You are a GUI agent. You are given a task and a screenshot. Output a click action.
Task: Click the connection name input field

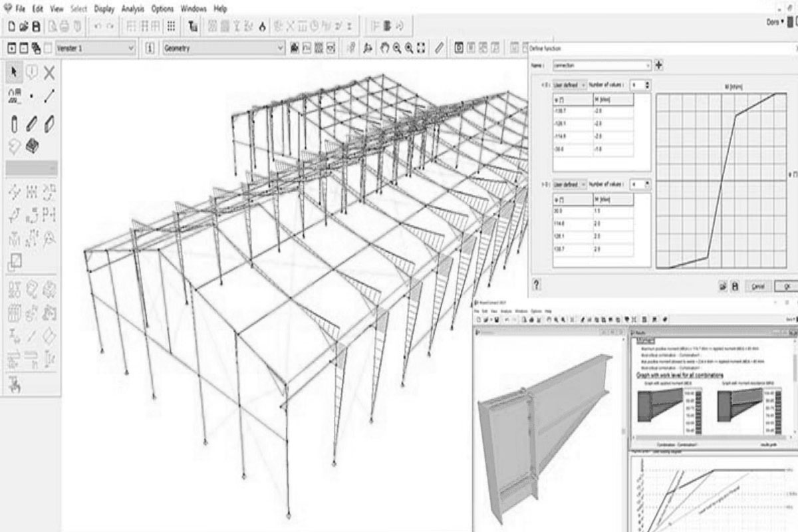599,65
